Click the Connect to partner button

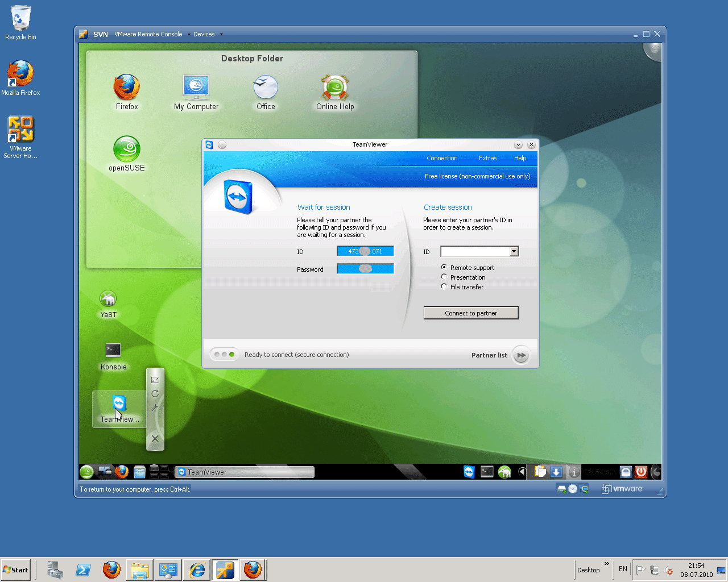click(471, 313)
